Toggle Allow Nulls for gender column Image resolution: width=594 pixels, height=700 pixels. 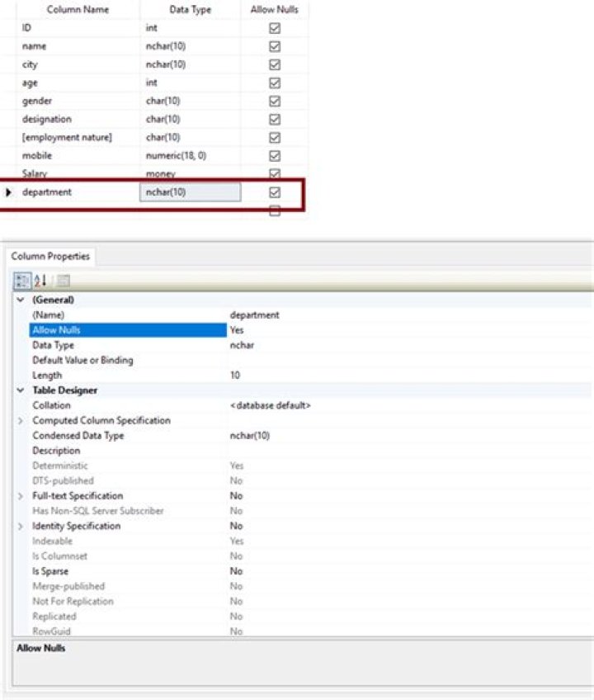[x=275, y=101]
